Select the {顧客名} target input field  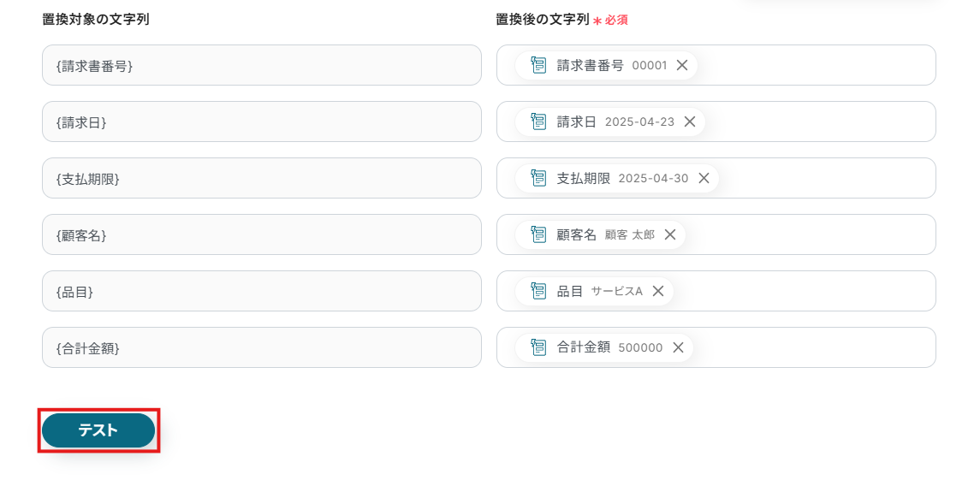262,234
